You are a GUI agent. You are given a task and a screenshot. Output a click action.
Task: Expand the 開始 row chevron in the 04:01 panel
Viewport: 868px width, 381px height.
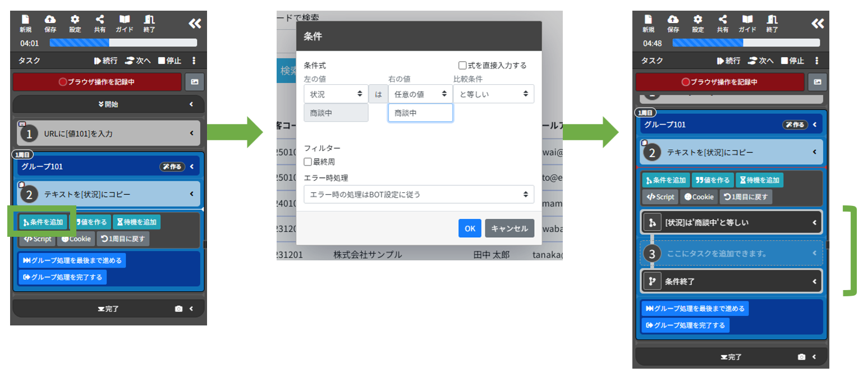pos(191,104)
